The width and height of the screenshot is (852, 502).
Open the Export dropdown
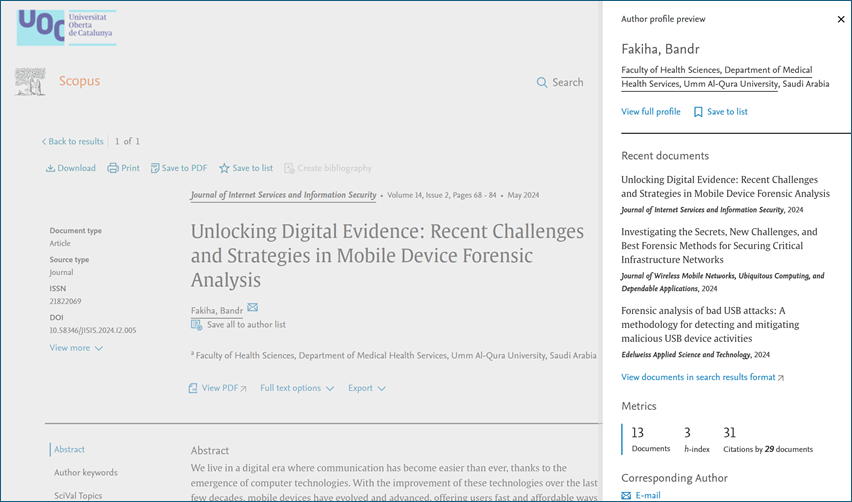click(366, 388)
